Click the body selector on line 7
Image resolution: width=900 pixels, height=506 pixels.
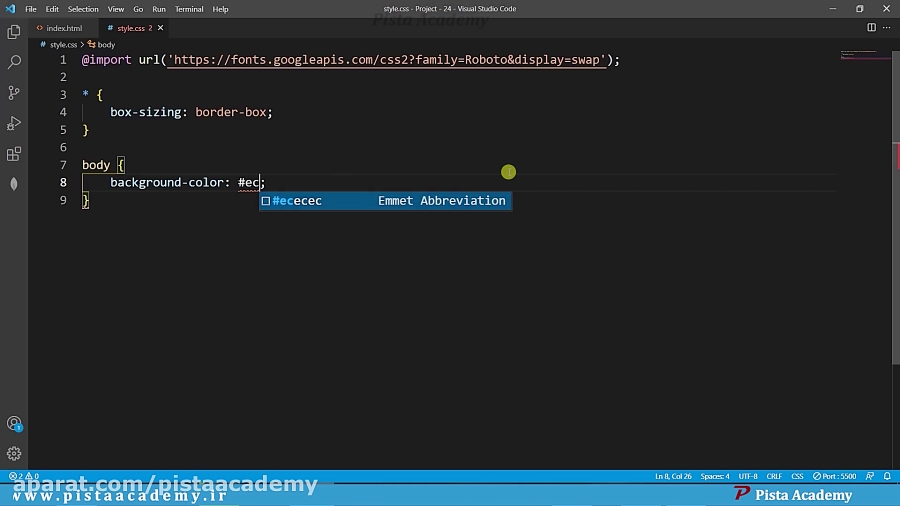(96, 165)
